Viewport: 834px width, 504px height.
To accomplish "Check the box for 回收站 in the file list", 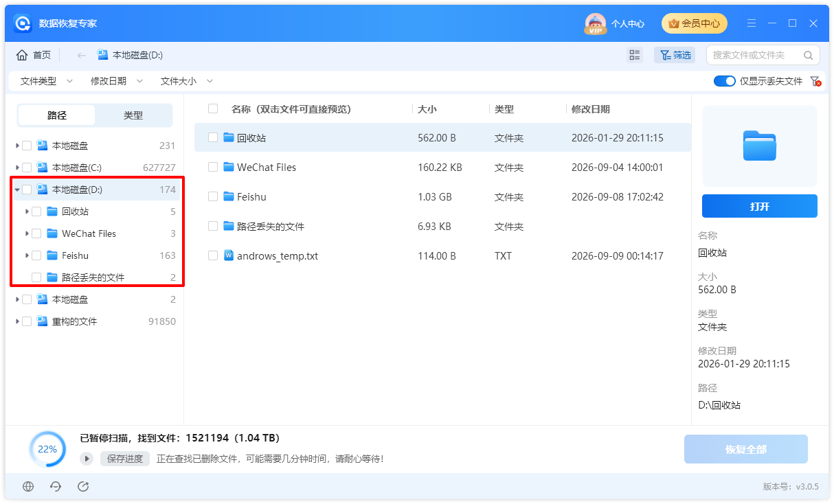I will pos(213,137).
